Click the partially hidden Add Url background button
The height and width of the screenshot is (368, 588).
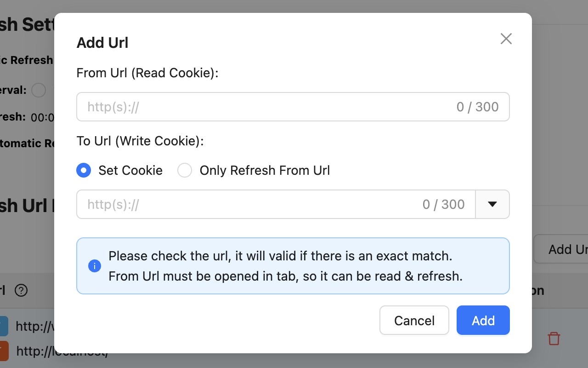(561, 249)
